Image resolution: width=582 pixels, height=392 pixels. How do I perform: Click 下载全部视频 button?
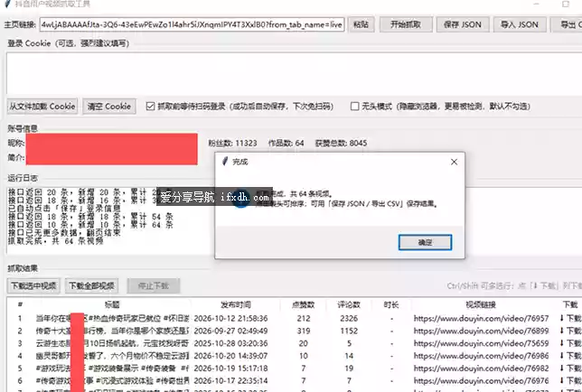91,286
